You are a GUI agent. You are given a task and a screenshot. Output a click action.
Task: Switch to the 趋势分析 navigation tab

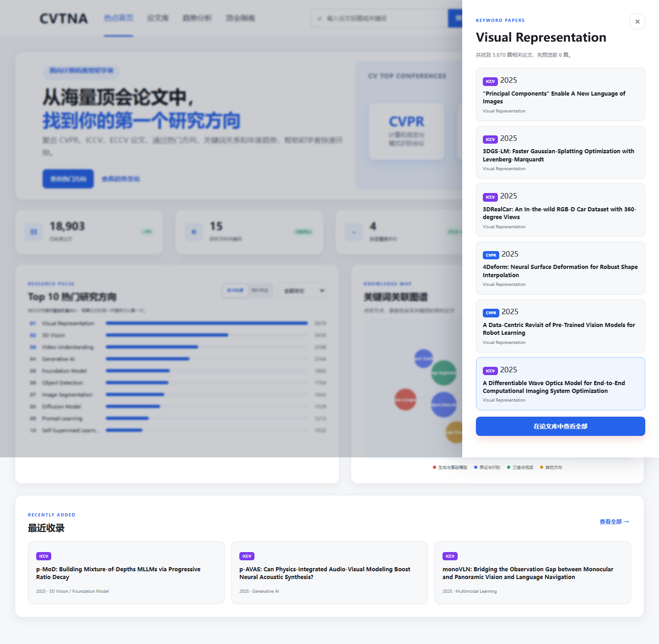pyautogui.click(x=197, y=18)
